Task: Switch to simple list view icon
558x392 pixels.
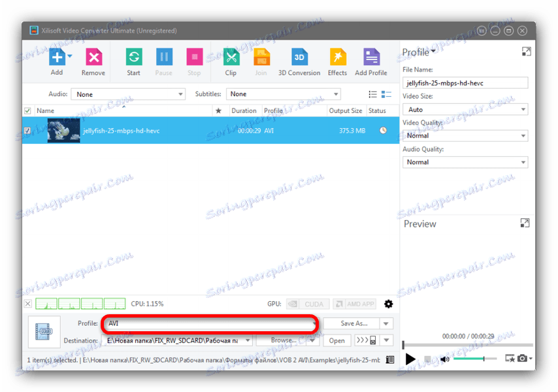Action: click(372, 94)
